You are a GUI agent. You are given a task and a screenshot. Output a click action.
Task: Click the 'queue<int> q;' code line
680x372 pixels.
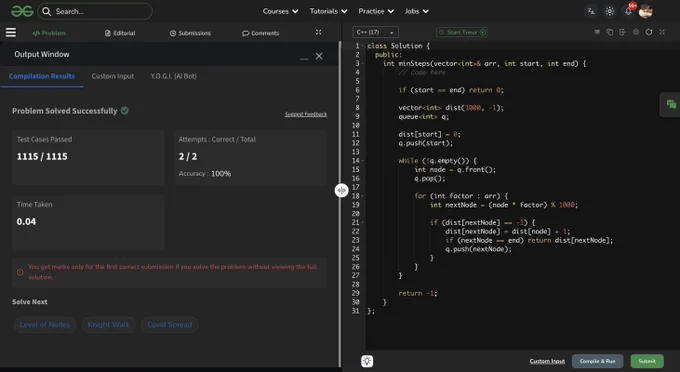coord(424,117)
